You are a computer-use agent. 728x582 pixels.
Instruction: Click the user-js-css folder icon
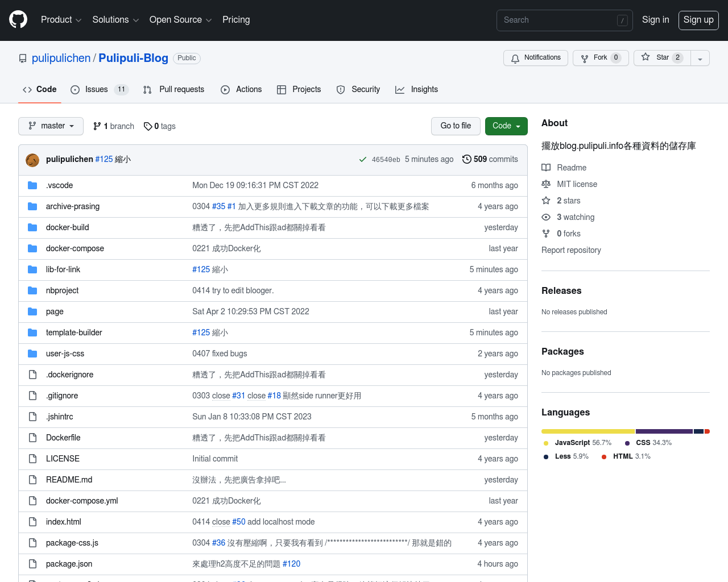pos(32,354)
